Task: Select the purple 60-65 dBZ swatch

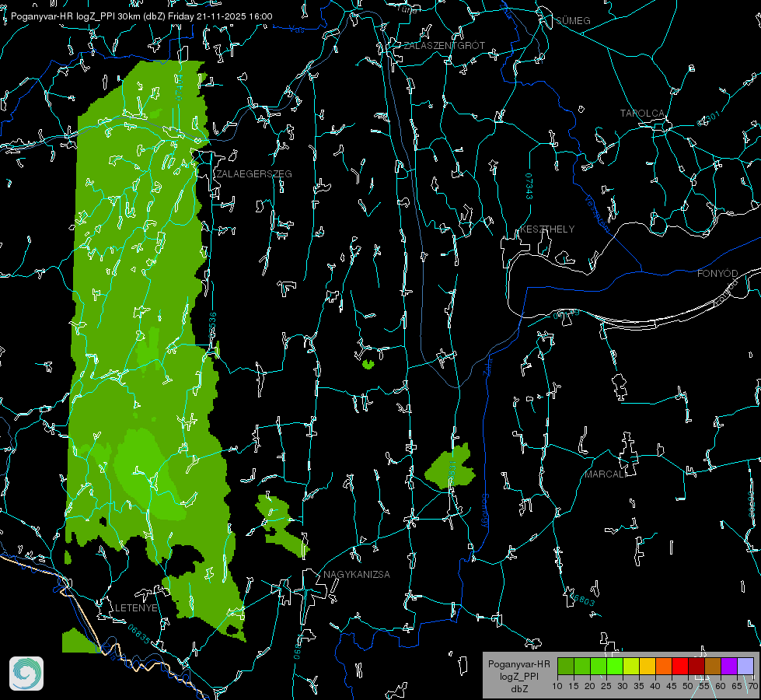Action: [x=729, y=666]
